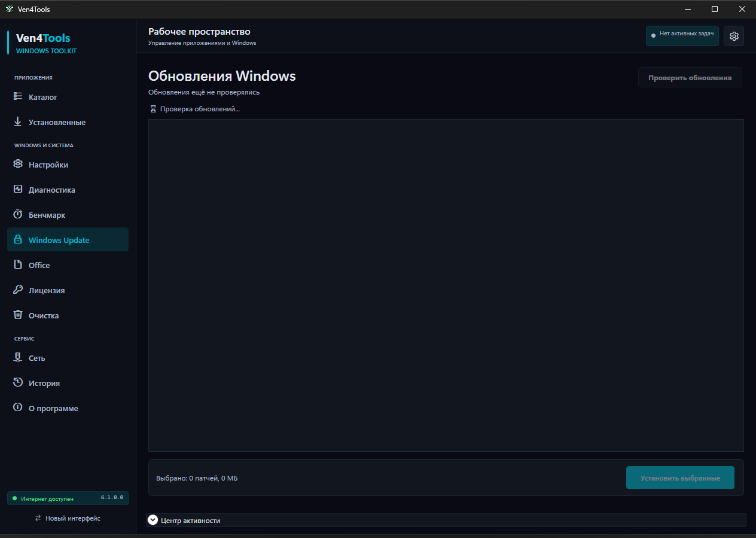Click the Проверить обновления button
The width and height of the screenshot is (756, 538).
point(690,78)
